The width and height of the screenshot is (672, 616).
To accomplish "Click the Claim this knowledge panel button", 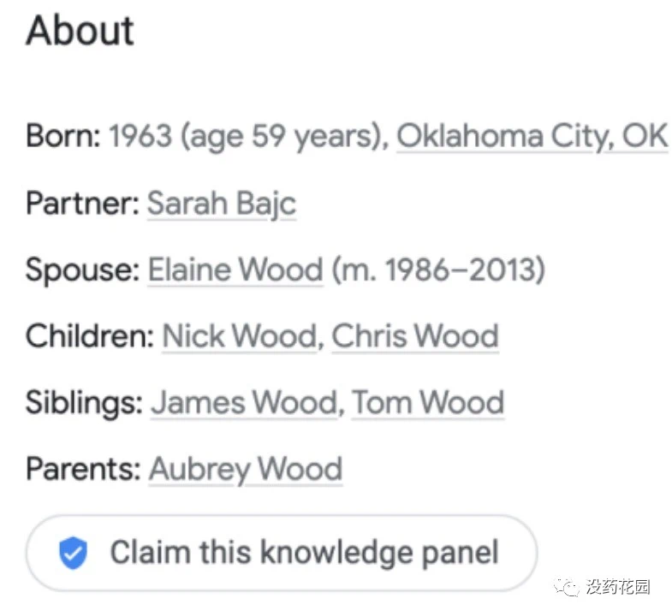I will pos(282,553).
